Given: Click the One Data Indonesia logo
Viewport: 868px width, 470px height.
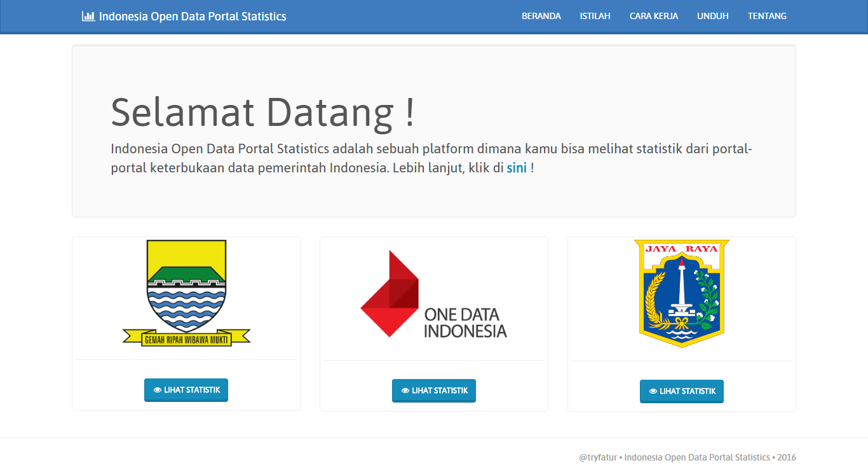Looking at the screenshot, I should pyautogui.click(x=434, y=294).
